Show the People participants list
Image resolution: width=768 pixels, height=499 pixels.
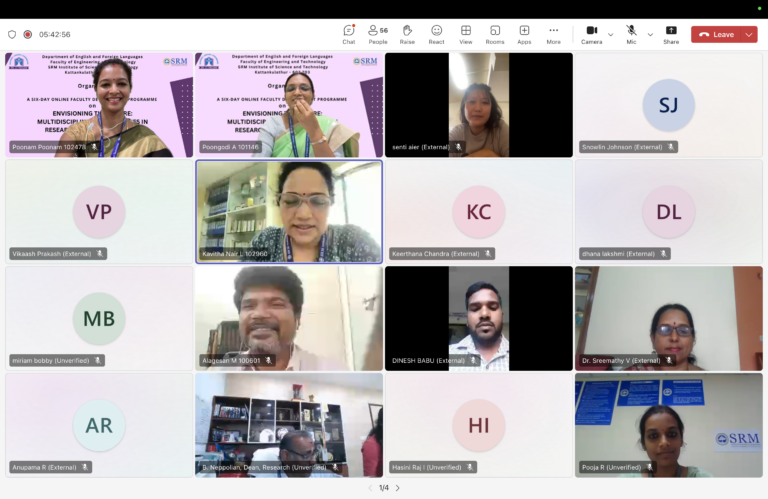(377, 34)
